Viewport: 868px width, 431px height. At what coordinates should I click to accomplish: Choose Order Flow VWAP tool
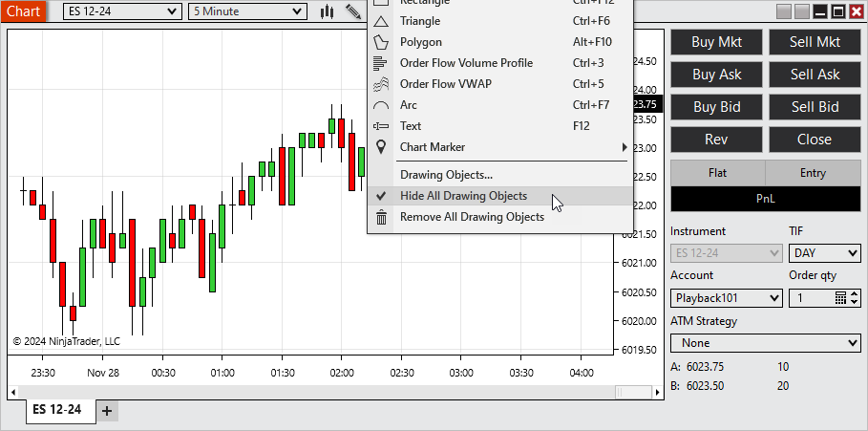[445, 84]
